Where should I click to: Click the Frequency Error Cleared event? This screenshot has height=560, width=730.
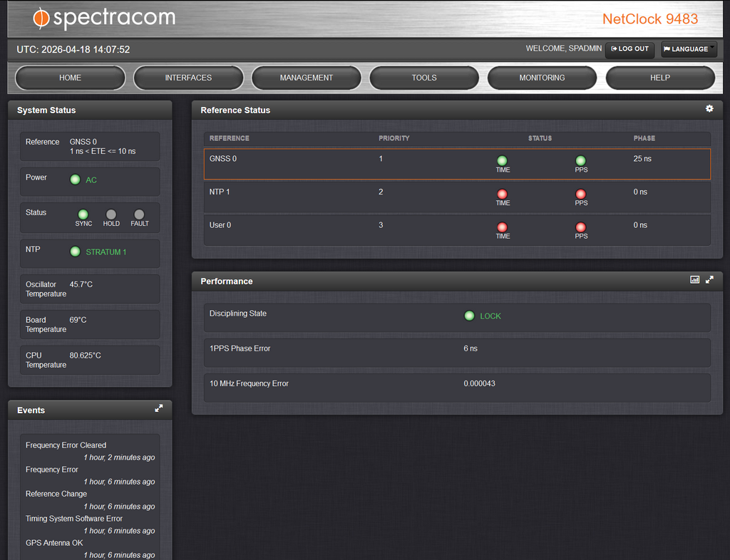(66, 445)
